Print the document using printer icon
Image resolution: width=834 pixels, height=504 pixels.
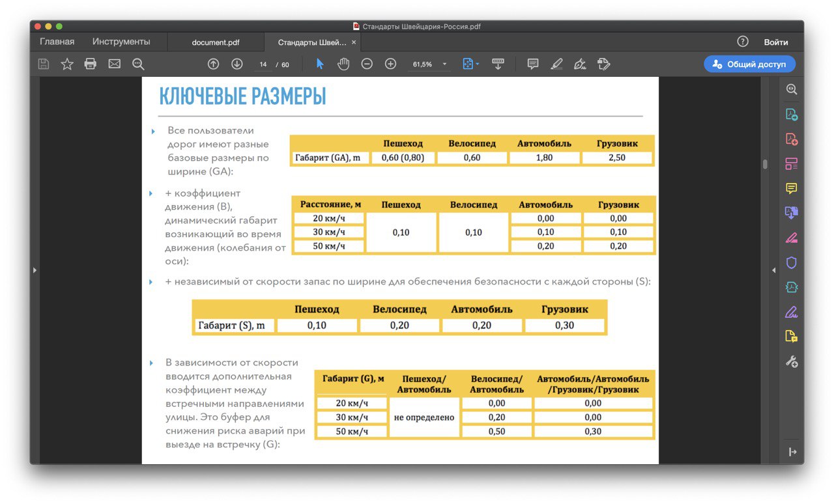(x=91, y=64)
